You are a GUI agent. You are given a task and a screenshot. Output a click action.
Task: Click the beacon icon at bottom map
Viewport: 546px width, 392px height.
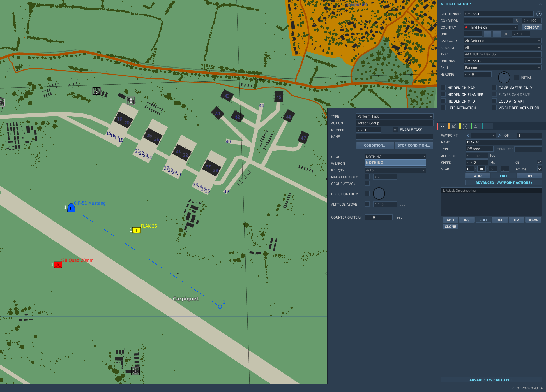pos(135,371)
